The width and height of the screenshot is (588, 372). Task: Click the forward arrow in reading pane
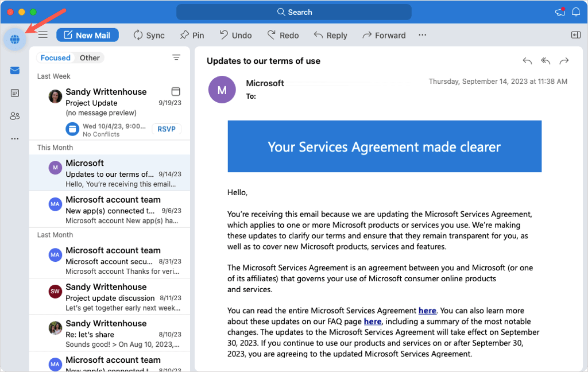[x=564, y=61]
